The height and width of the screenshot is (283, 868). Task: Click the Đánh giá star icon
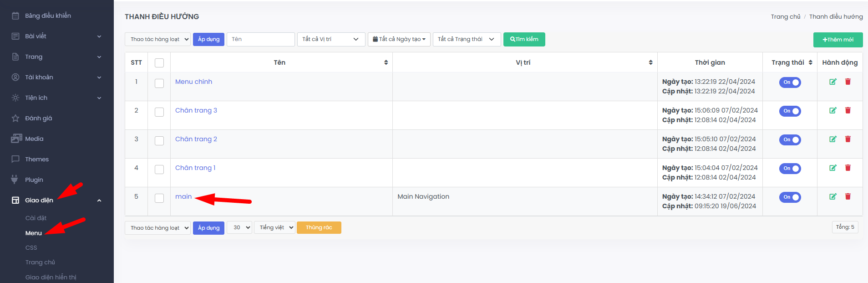click(15, 118)
